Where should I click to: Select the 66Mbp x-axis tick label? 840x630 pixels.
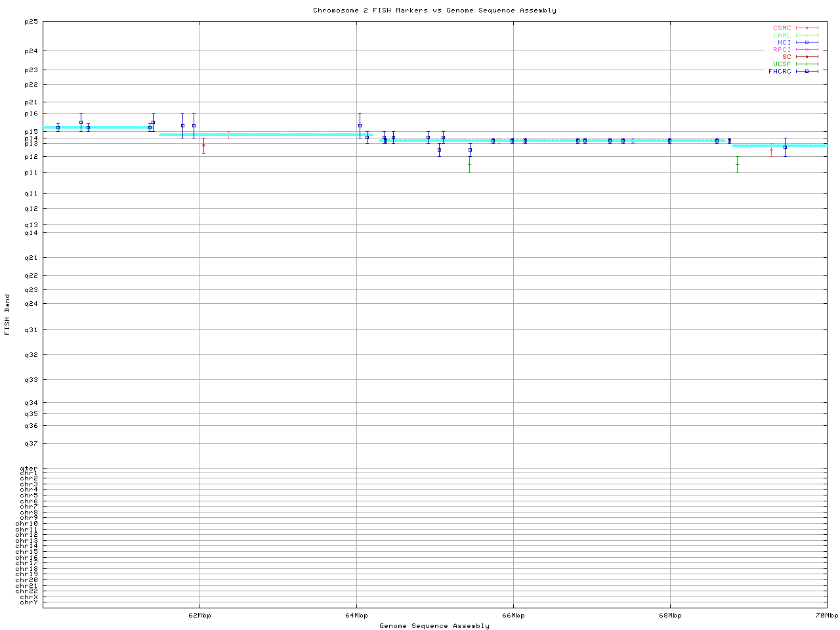pos(513,616)
